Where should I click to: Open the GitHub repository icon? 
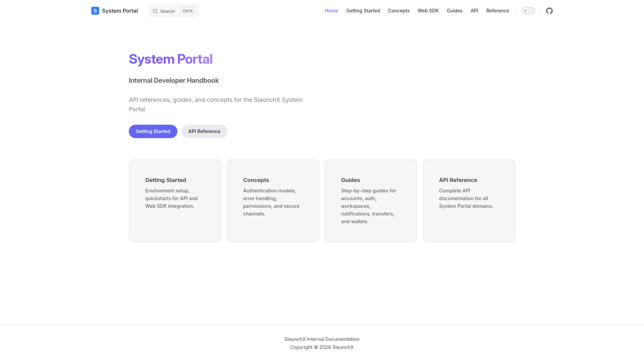tap(549, 11)
